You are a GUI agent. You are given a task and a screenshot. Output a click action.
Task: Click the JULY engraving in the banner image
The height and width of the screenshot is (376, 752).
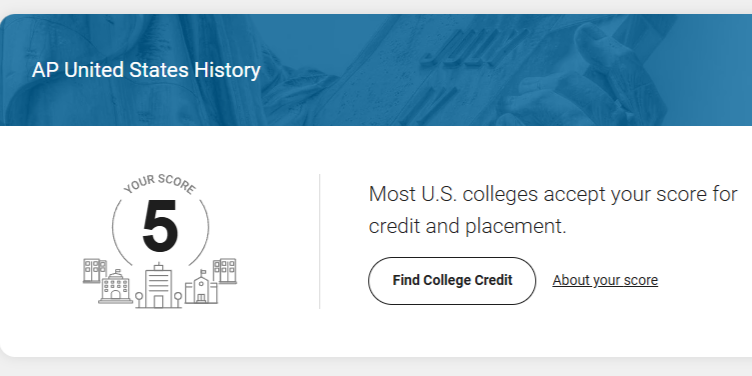point(472,49)
